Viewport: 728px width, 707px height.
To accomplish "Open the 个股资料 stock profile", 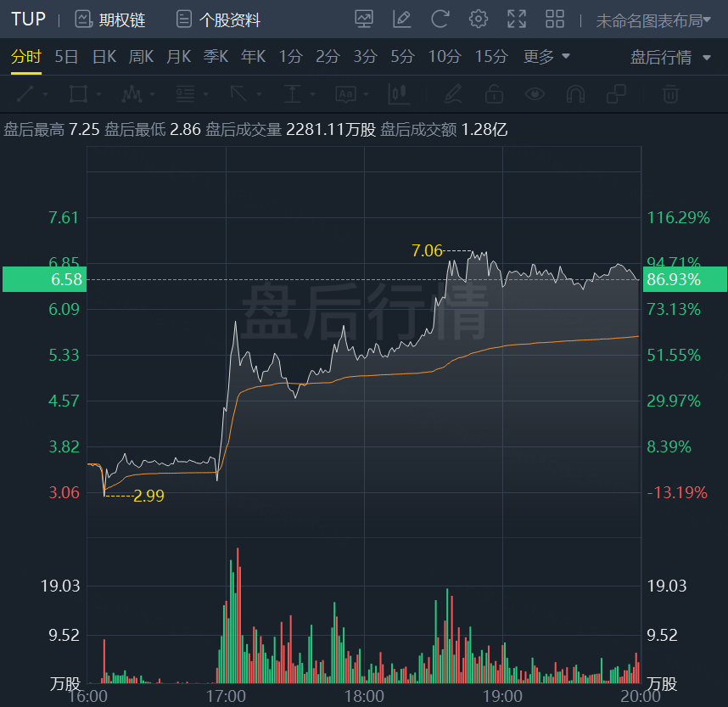I will click(218, 20).
